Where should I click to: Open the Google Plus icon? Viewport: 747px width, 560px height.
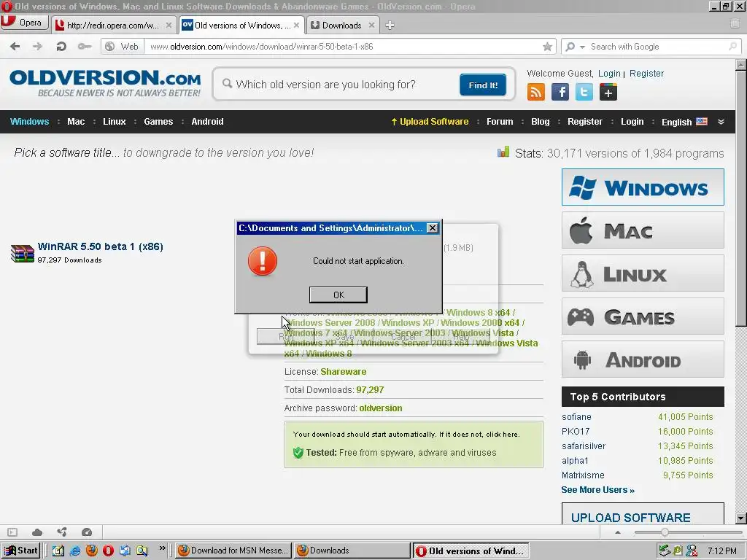coord(608,92)
